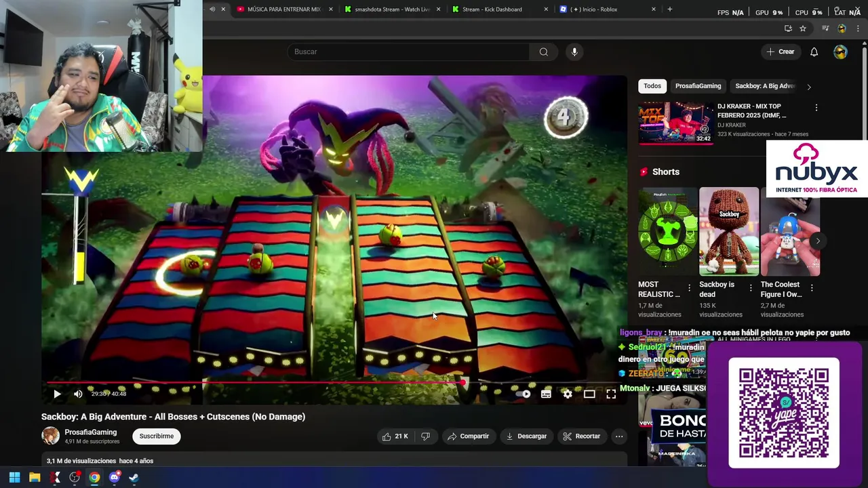Open a new browser tab
Viewport: 868px width, 488px height.
pyautogui.click(x=670, y=9)
